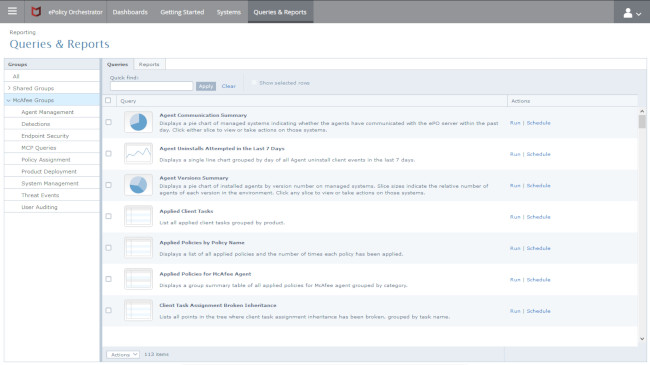Viewport: 650px width, 365px height.
Task: Check the Agent Versions Summary row
Action: pos(109,185)
